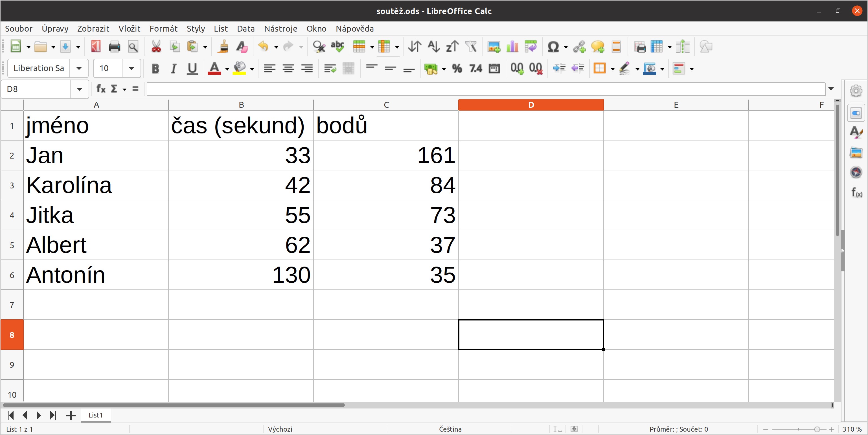868x435 pixels.
Task: Click the Cut scissors icon
Action: 156,47
